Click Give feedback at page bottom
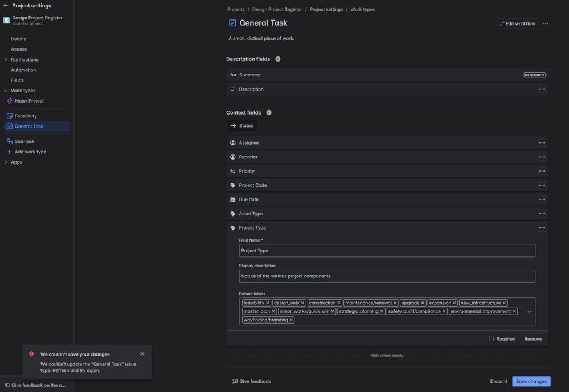The height and width of the screenshot is (392, 569). pos(252,381)
